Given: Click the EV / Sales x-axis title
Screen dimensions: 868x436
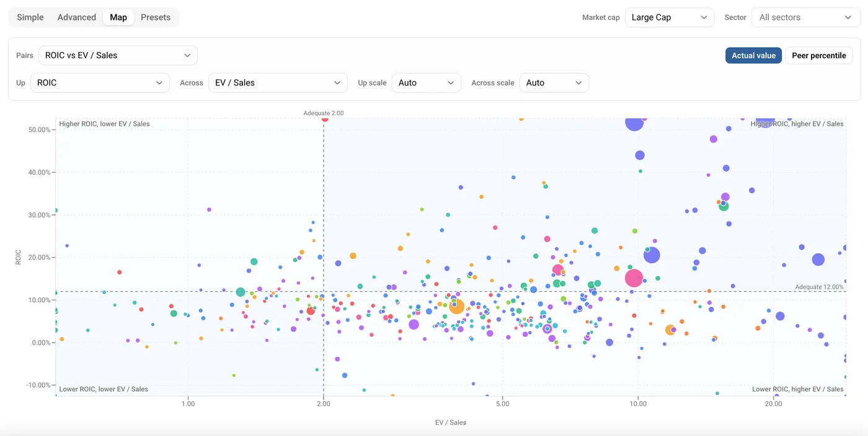Looking at the screenshot, I should pyautogui.click(x=451, y=422).
